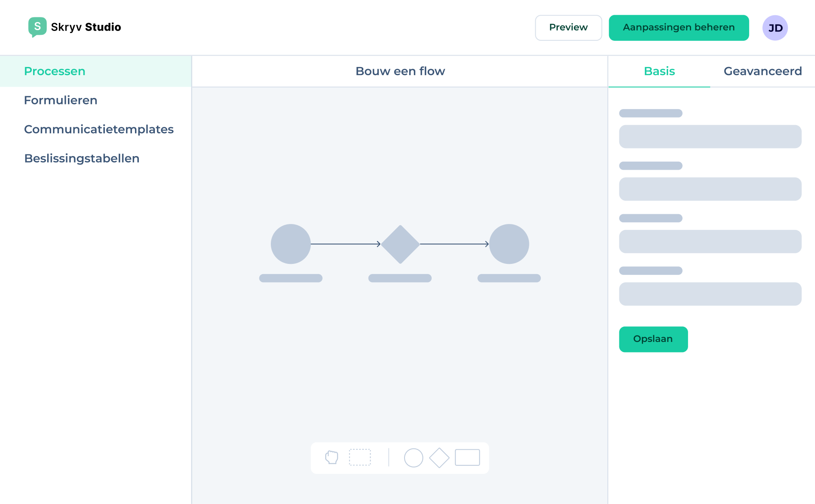Screen dimensions: 815x504
Task: Open Processen in the sidebar
Action: coord(55,71)
